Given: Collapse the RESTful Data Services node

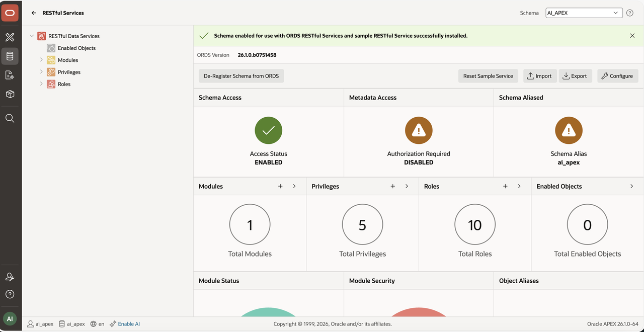Looking at the screenshot, I should click(x=32, y=36).
